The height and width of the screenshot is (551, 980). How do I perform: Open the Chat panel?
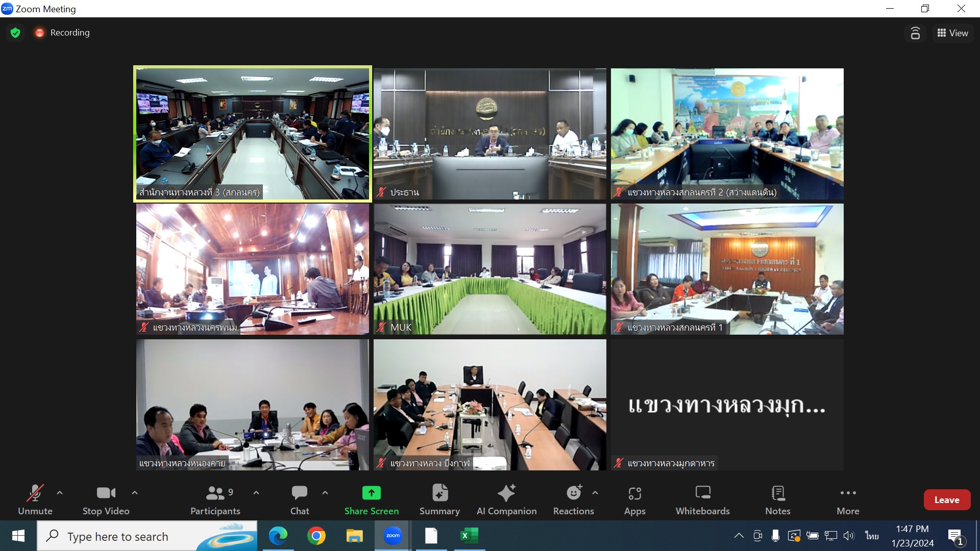(300, 499)
